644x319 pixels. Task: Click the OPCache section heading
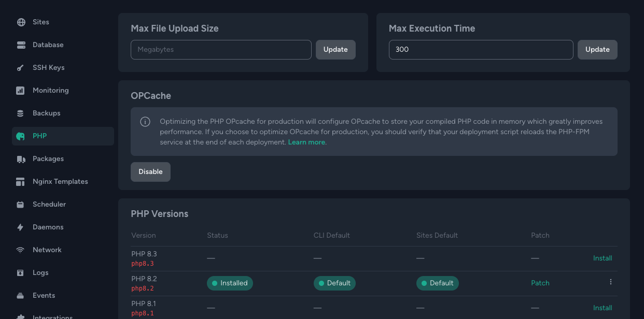[x=151, y=96]
